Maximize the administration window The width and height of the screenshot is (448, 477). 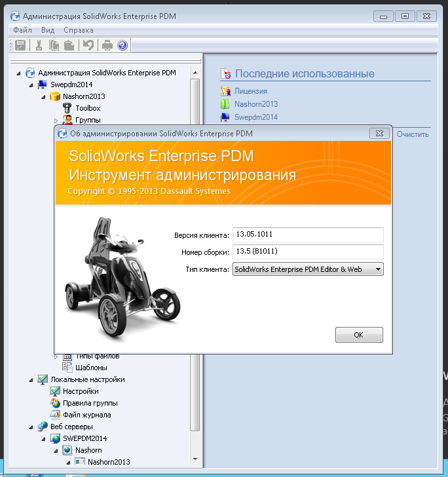405,16
